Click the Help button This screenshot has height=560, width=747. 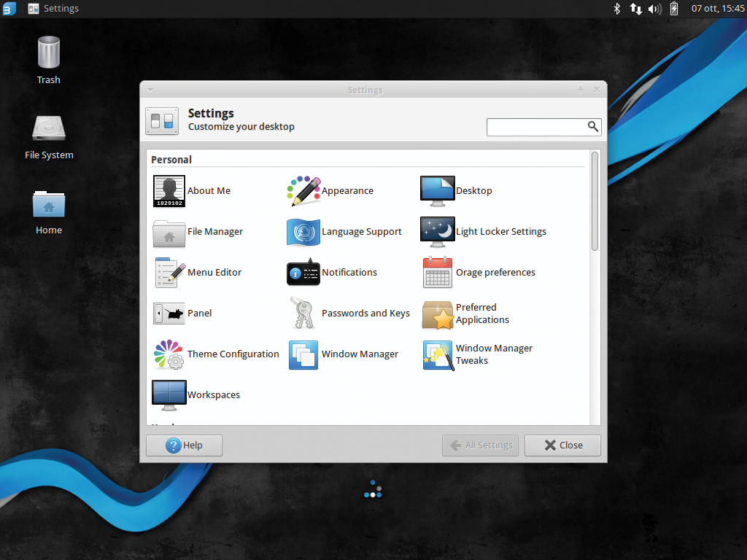(x=184, y=446)
